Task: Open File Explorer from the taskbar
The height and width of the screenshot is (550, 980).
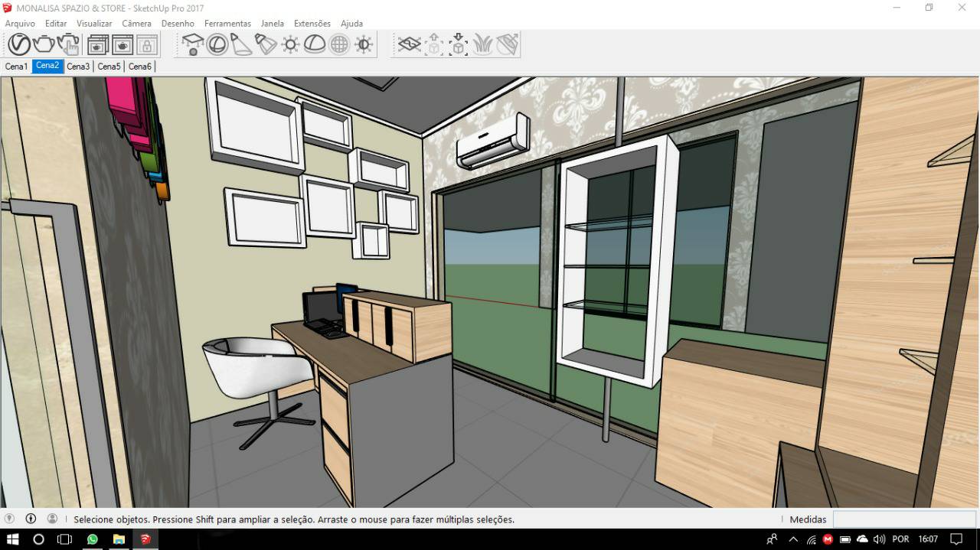Action: (119, 539)
